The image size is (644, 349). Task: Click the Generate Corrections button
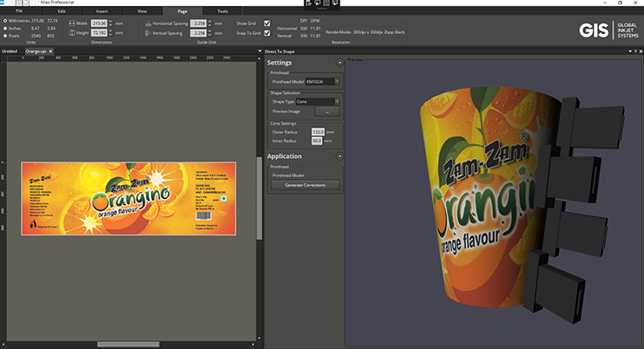pos(305,185)
